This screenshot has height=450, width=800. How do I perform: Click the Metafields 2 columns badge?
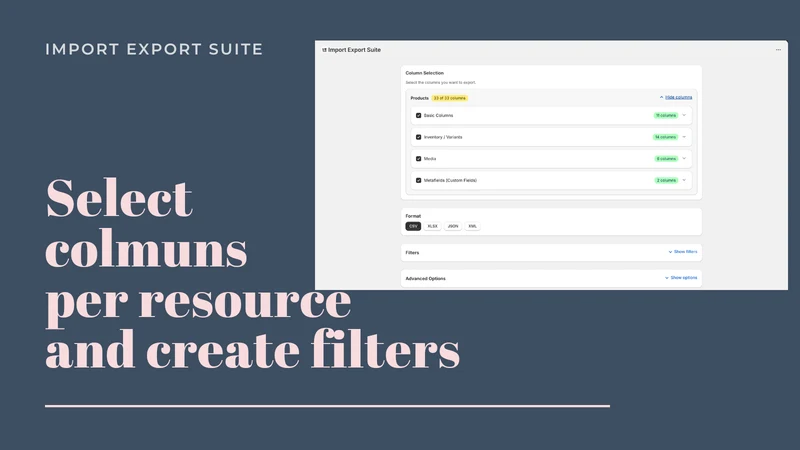[666, 181]
